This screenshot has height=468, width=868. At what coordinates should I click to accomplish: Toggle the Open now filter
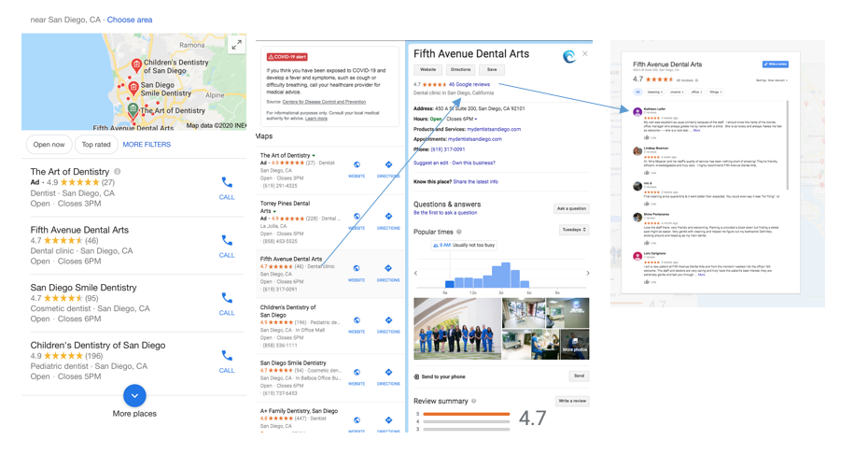click(49, 145)
